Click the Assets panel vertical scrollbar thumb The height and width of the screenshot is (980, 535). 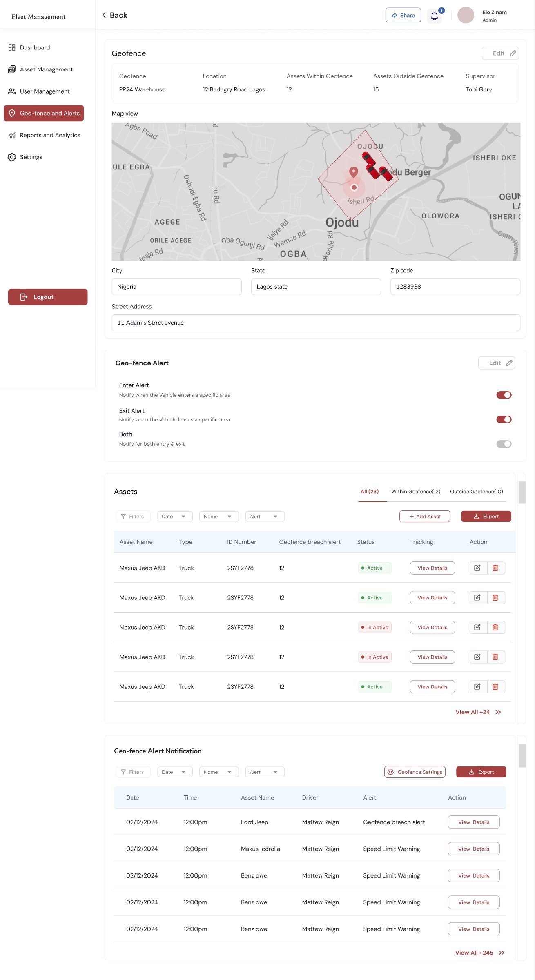point(522,492)
